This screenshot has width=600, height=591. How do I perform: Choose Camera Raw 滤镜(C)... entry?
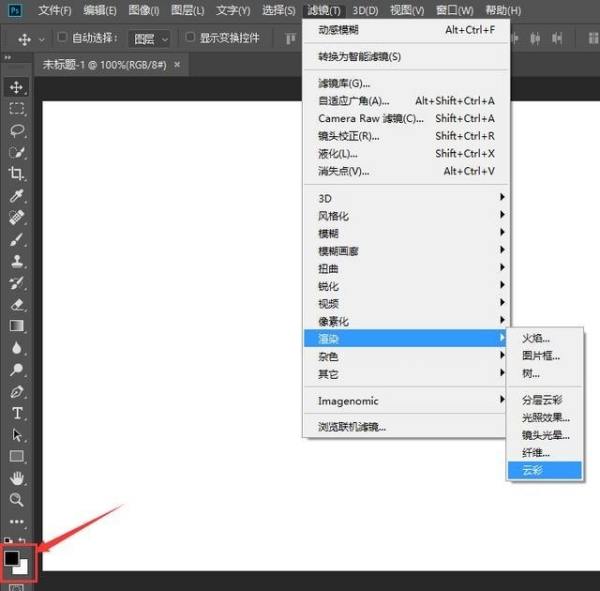(405, 118)
